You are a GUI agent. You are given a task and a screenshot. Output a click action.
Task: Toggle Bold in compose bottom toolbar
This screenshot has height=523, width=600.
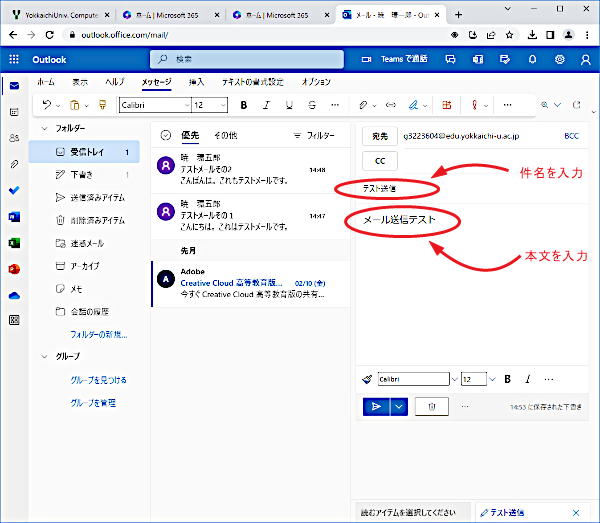pyautogui.click(x=507, y=379)
